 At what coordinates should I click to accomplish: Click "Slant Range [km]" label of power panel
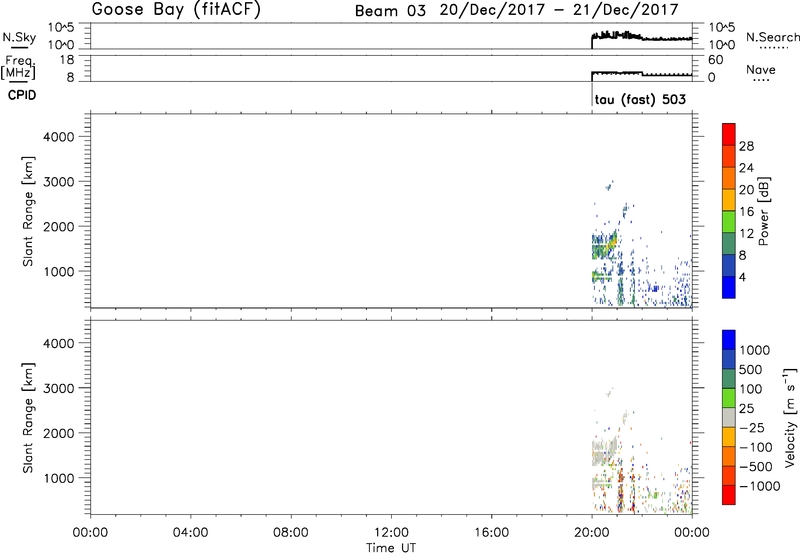click(x=28, y=211)
